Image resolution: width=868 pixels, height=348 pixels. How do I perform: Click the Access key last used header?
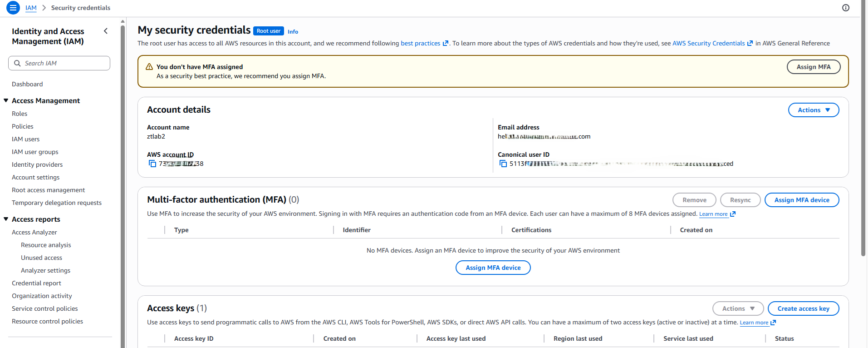456,338
